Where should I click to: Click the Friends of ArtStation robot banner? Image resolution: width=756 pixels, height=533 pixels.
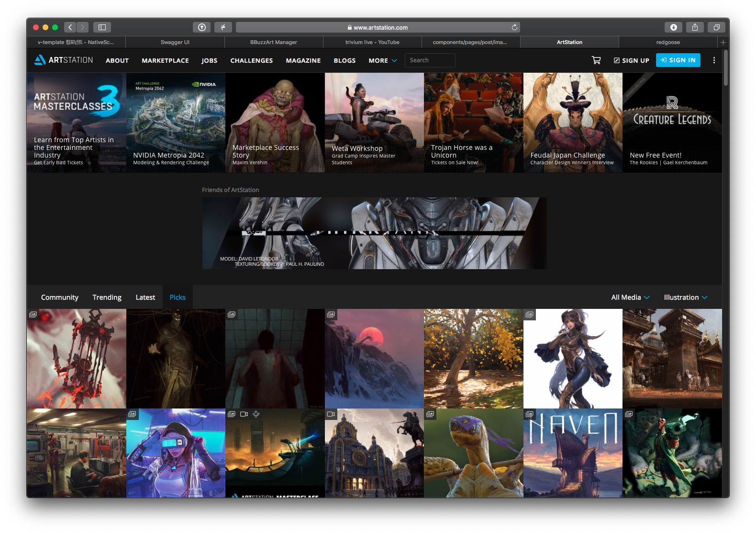pos(374,233)
